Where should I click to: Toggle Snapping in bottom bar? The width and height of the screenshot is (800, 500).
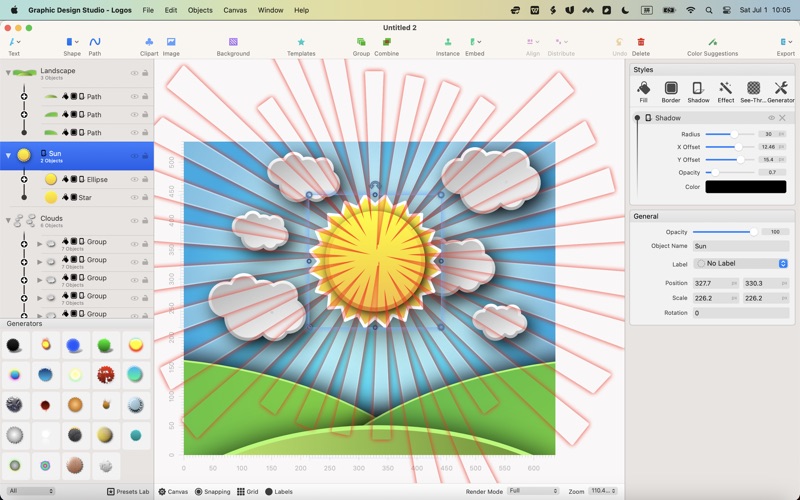point(212,491)
